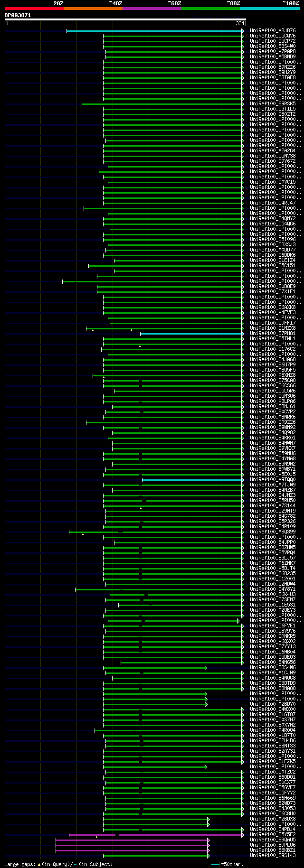
Task: Click the green ~80% legend segment
Action: 210,9
